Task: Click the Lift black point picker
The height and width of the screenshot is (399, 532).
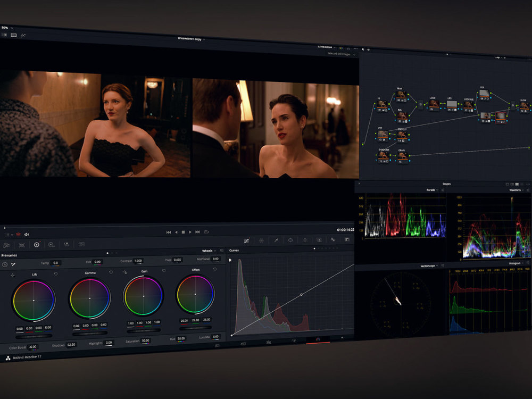Action: click(x=13, y=275)
